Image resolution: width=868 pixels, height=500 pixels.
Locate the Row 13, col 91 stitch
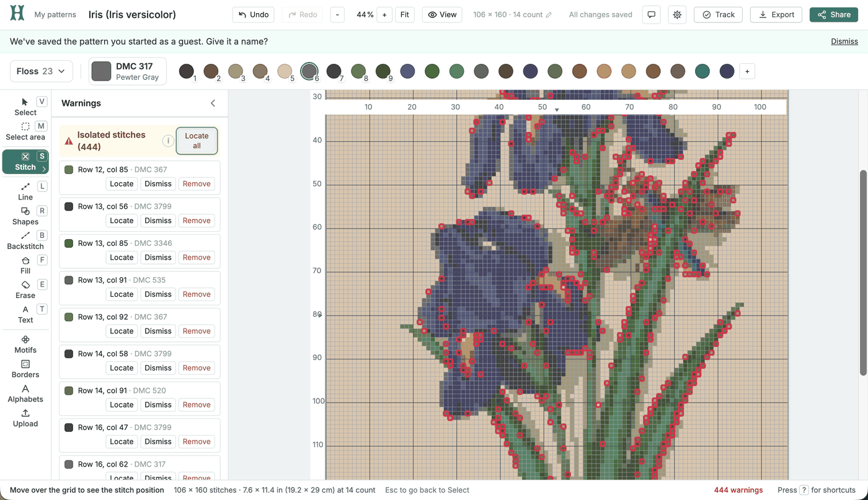[x=122, y=294]
